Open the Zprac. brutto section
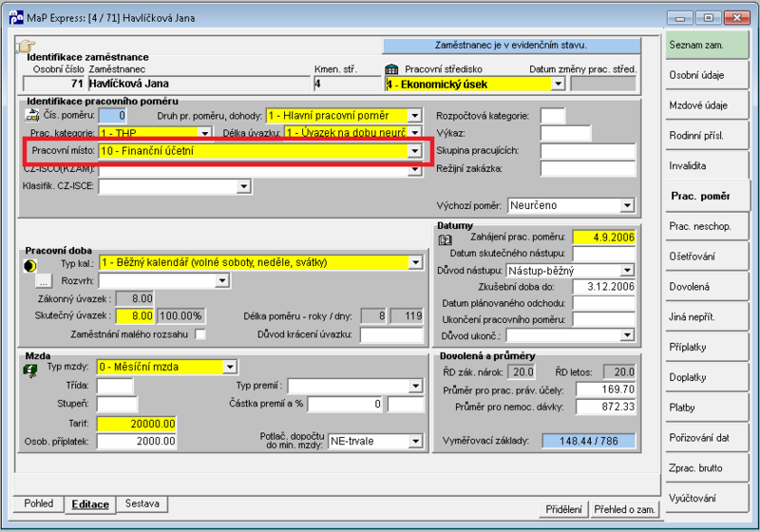The width and height of the screenshot is (760, 532). (707, 467)
